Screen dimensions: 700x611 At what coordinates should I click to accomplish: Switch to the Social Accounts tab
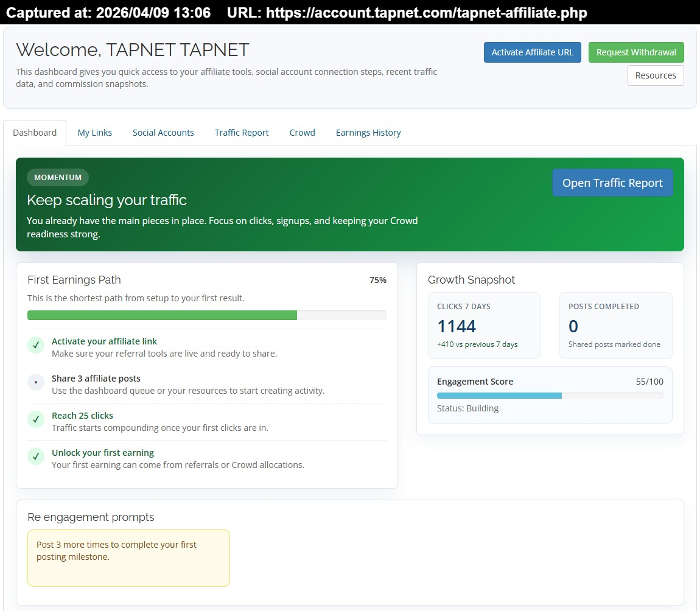pos(163,133)
